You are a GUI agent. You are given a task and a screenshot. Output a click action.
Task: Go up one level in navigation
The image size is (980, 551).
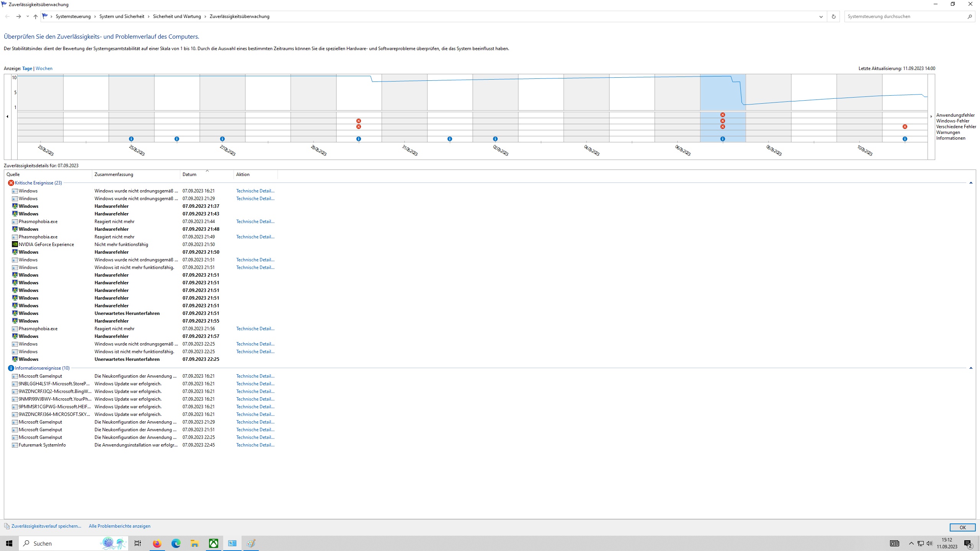click(x=36, y=16)
